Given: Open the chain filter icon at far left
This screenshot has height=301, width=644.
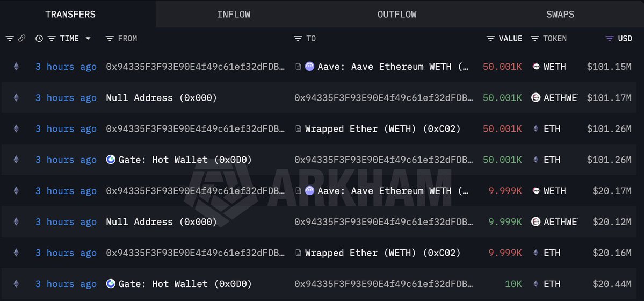Looking at the screenshot, I should point(10,39).
